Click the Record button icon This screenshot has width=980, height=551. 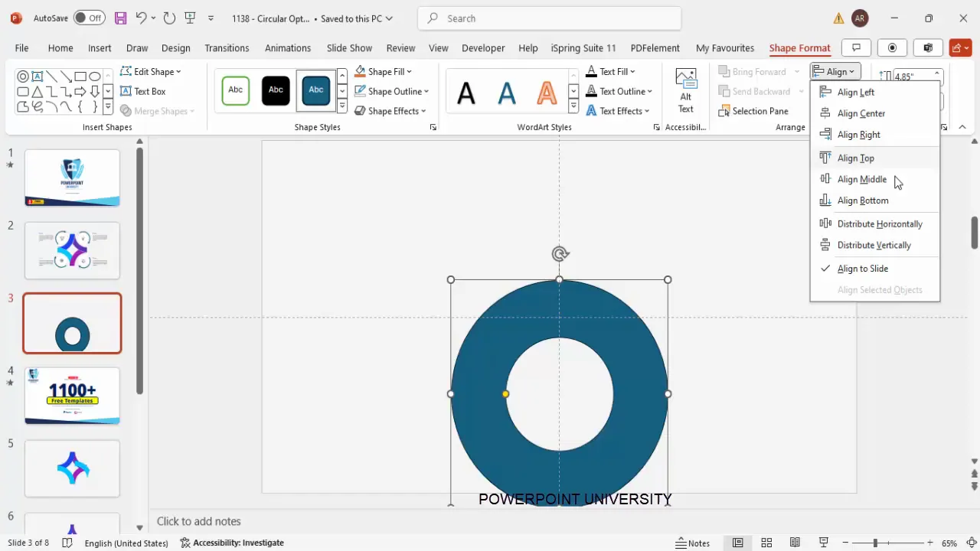tap(892, 47)
